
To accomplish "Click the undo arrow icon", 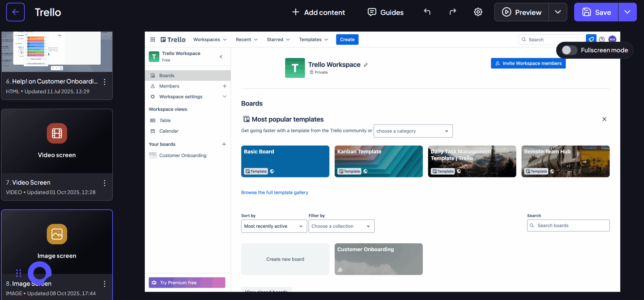I will 427,12.
